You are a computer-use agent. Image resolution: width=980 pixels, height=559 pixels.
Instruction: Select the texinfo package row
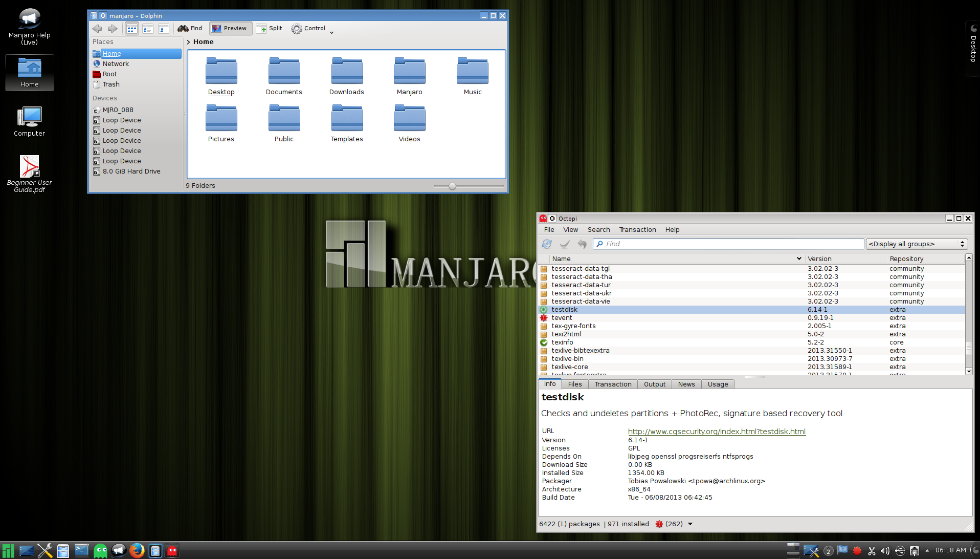pyautogui.click(x=752, y=342)
